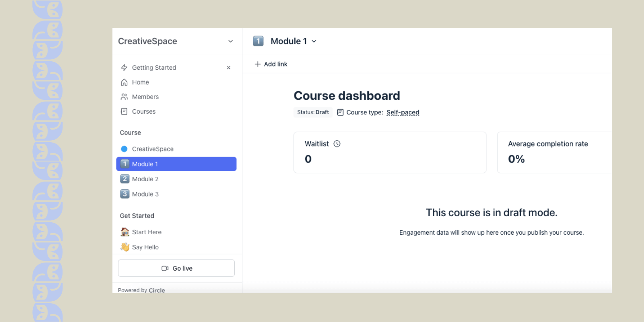644x322 pixels.
Task: Click the Module 1 header number badge
Action: click(258, 41)
